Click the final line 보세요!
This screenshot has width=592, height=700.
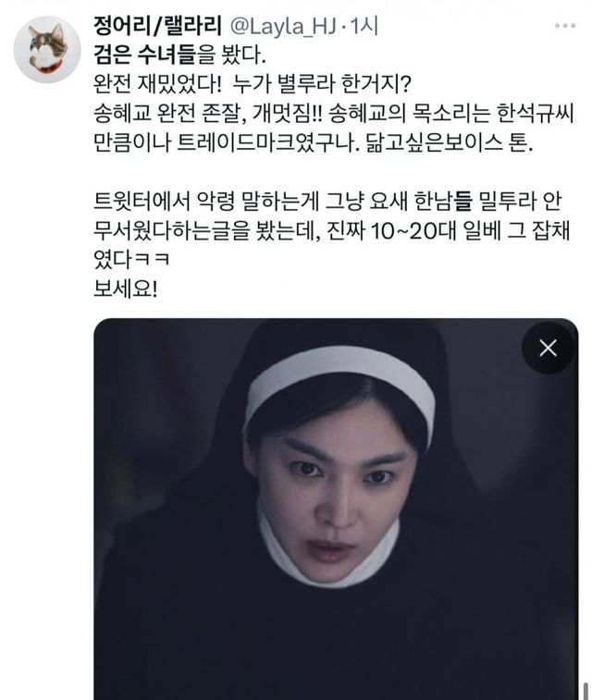pos(126,289)
